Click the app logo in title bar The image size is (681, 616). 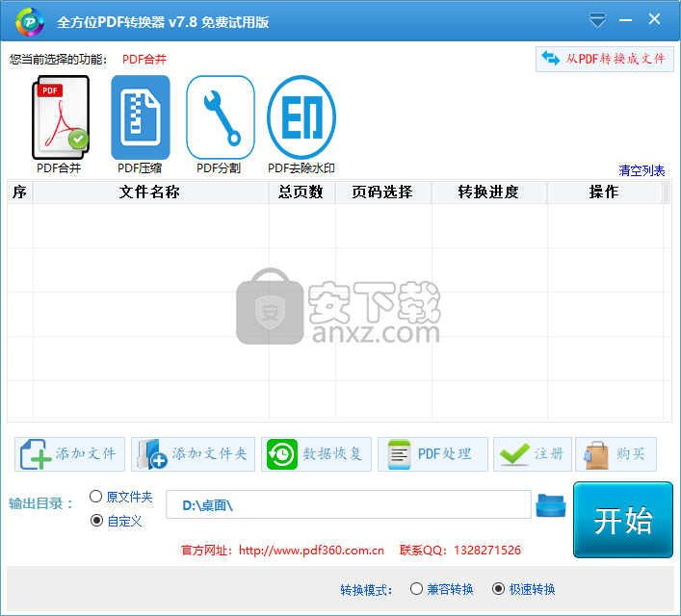(30, 22)
